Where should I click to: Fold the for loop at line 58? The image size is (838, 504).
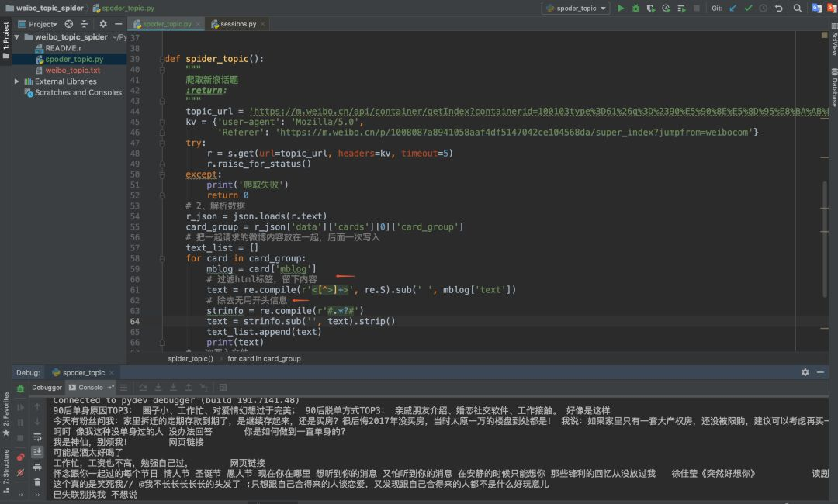(162, 258)
